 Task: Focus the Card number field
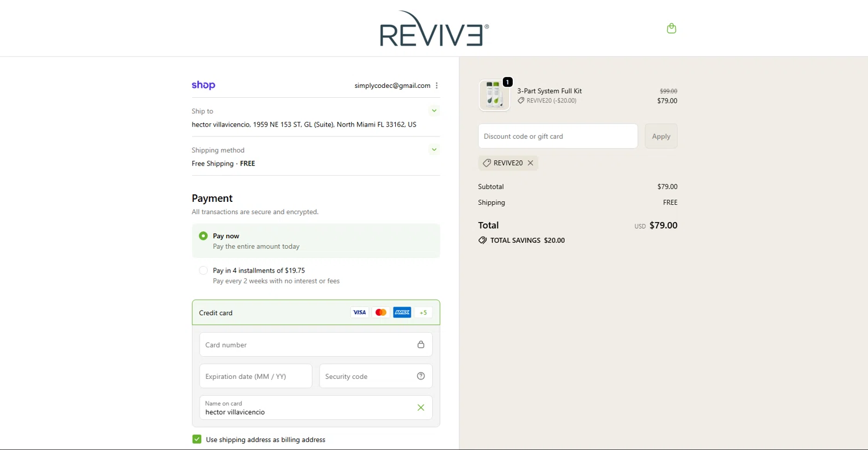315,344
